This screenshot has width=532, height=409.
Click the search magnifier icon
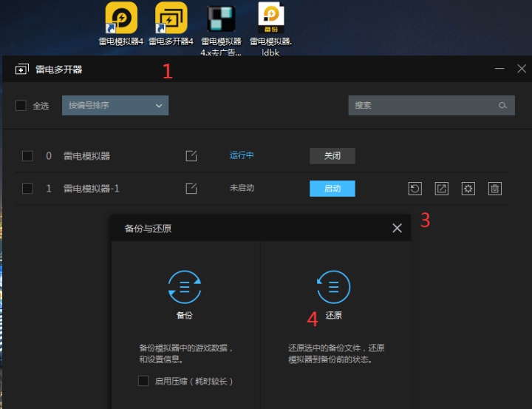click(x=502, y=105)
